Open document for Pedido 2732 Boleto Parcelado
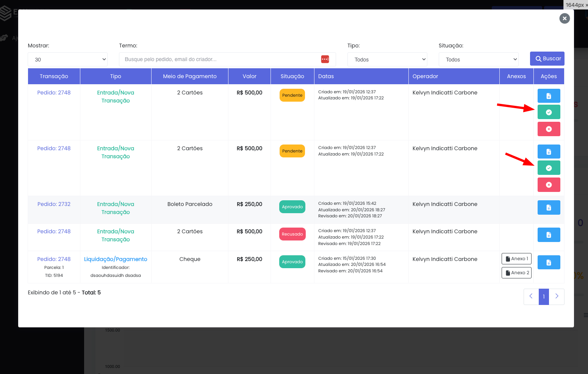This screenshot has width=588, height=374. click(549, 207)
